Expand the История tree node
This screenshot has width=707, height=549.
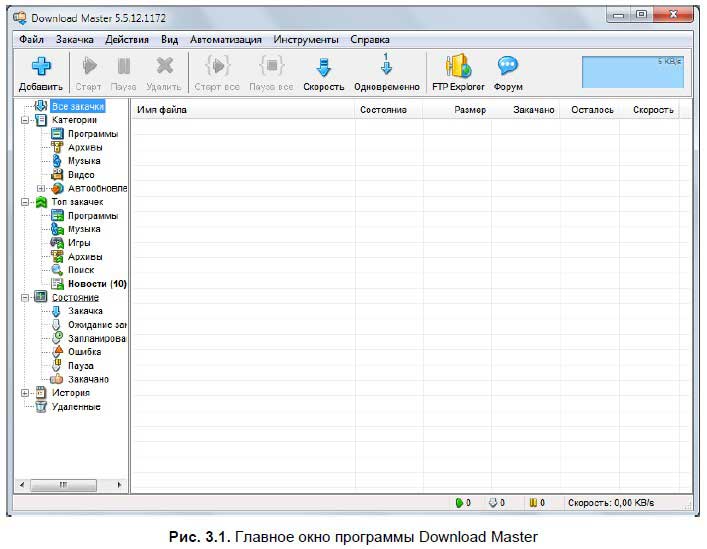pyautogui.click(x=24, y=393)
